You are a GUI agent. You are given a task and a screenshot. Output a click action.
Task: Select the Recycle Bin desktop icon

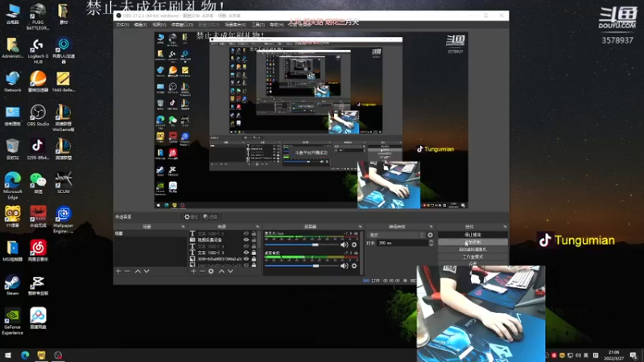[x=12, y=149]
